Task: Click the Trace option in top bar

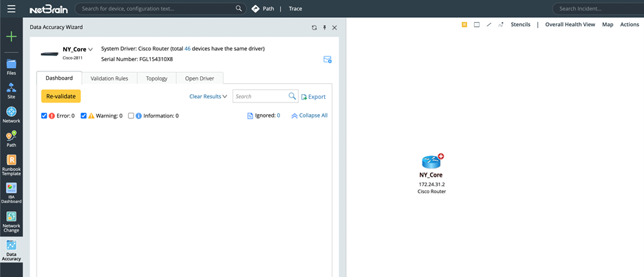Action: point(295,9)
